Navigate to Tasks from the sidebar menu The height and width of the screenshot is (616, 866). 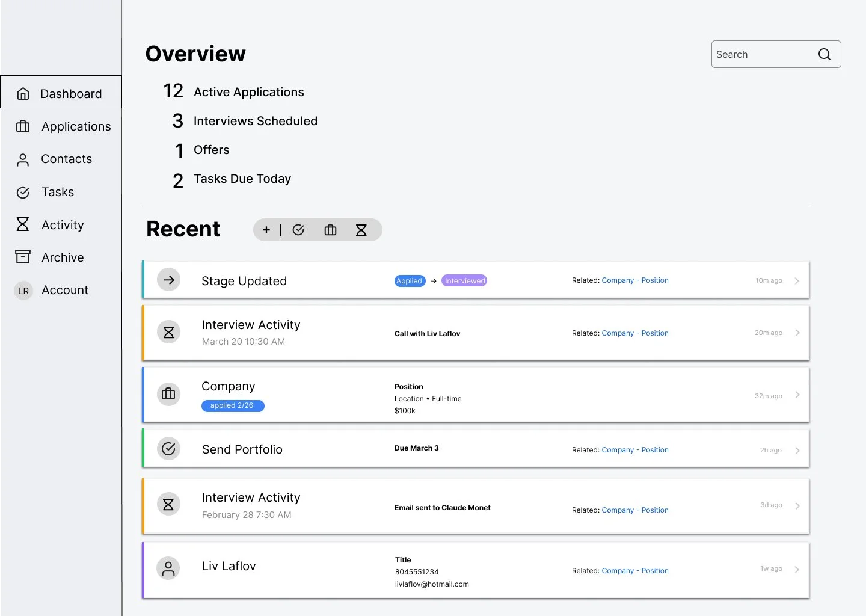coord(57,192)
